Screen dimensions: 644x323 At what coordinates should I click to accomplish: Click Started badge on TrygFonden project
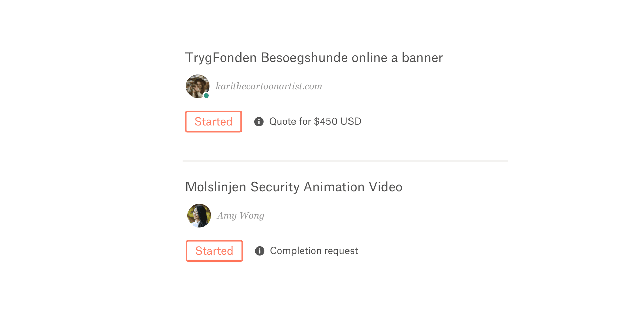tap(213, 122)
